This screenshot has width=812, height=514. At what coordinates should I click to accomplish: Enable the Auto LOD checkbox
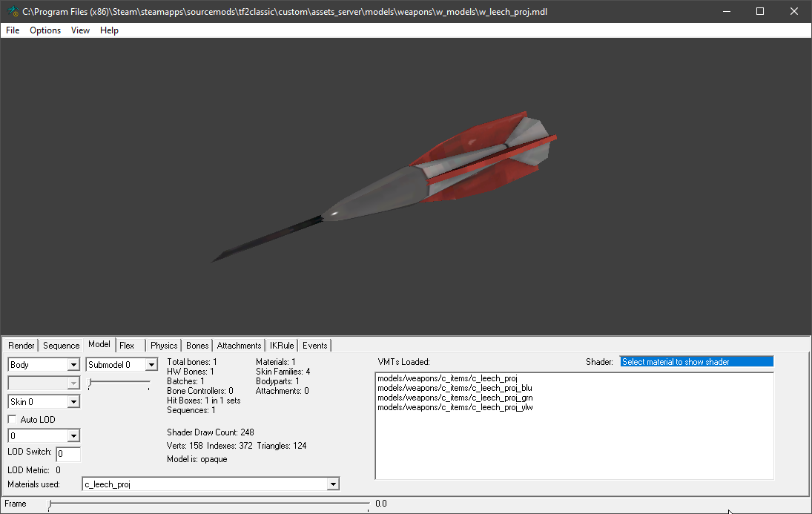pos(13,419)
